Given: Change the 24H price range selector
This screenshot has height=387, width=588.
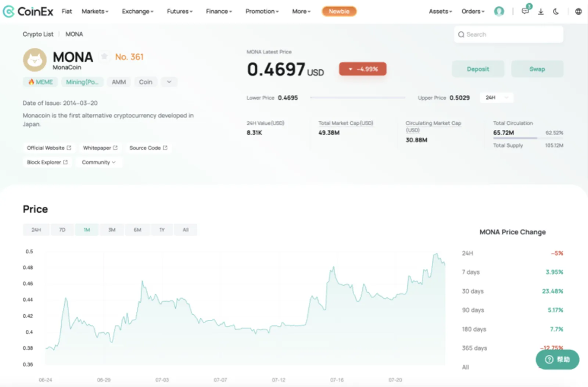Looking at the screenshot, I should click(x=496, y=98).
